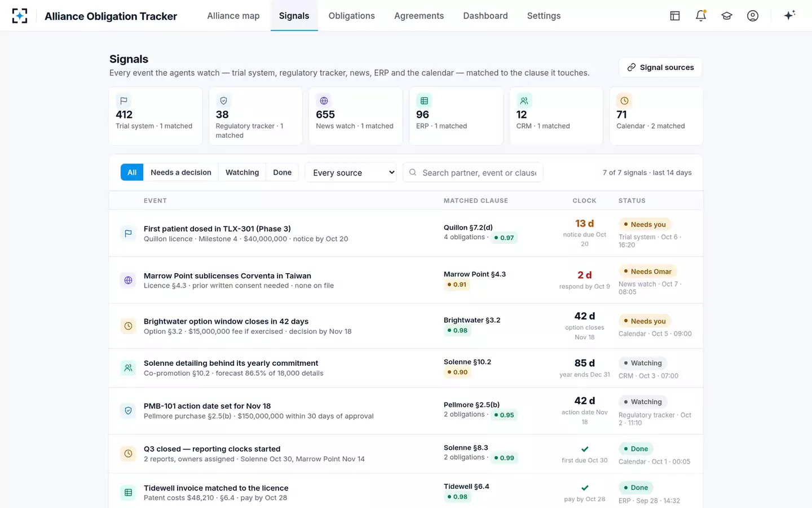This screenshot has height=508, width=812.
Task: Click the search partner, event or clause field
Action: click(x=473, y=172)
